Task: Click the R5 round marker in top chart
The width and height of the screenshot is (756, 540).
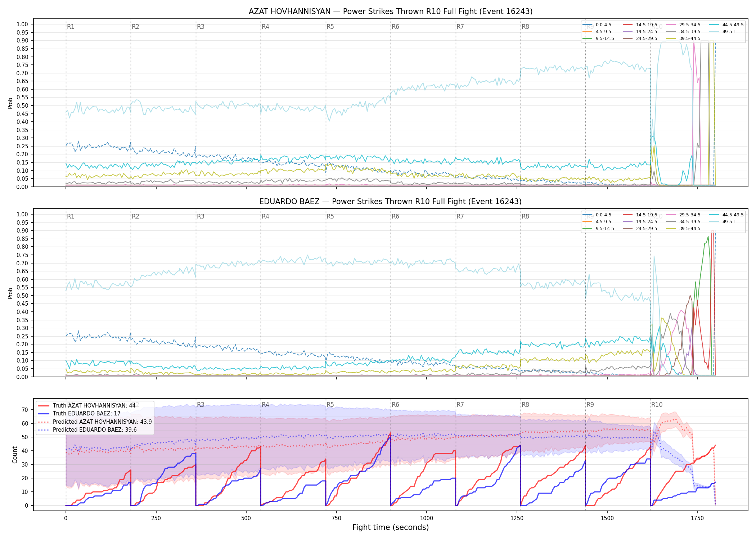Action: [330, 27]
